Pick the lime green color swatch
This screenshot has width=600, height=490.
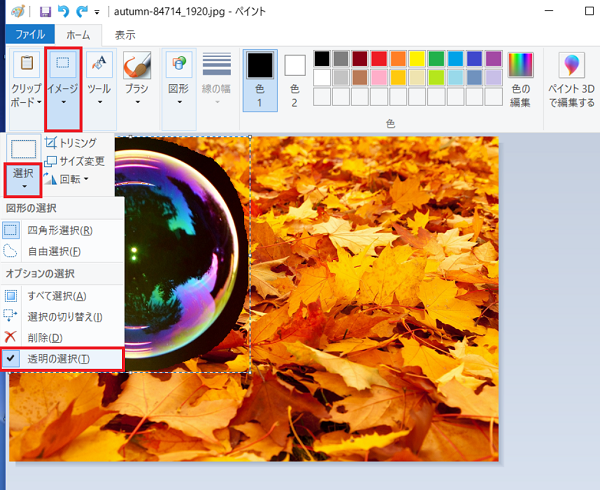tap(436, 78)
